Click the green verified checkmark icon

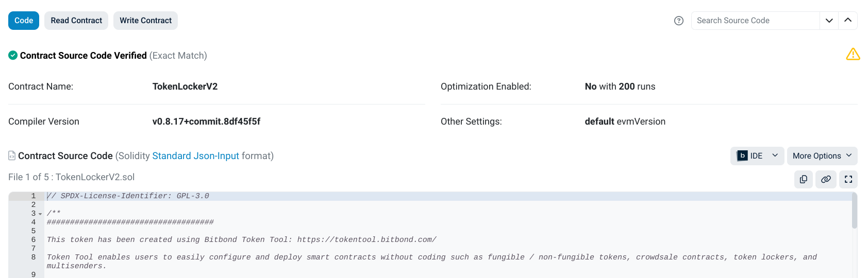tap(13, 55)
